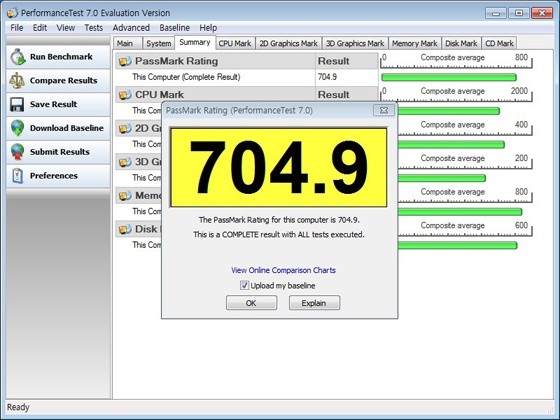Image resolution: width=560 pixels, height=420 pixels.
Task: Click the Preferences checklist icon
Action: pos(18,176)
